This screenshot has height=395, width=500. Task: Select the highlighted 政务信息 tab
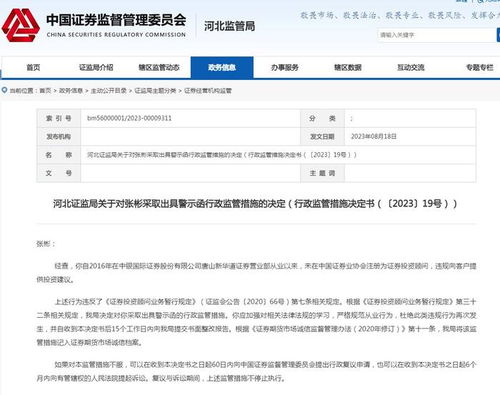click(x=222, y=68)
